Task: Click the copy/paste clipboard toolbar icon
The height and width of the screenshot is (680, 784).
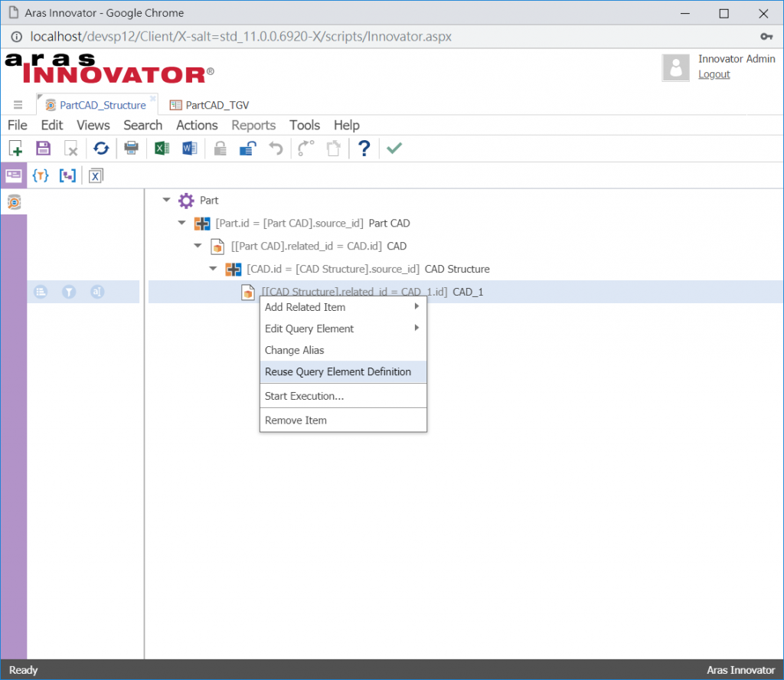Action: tap(334, 149)
